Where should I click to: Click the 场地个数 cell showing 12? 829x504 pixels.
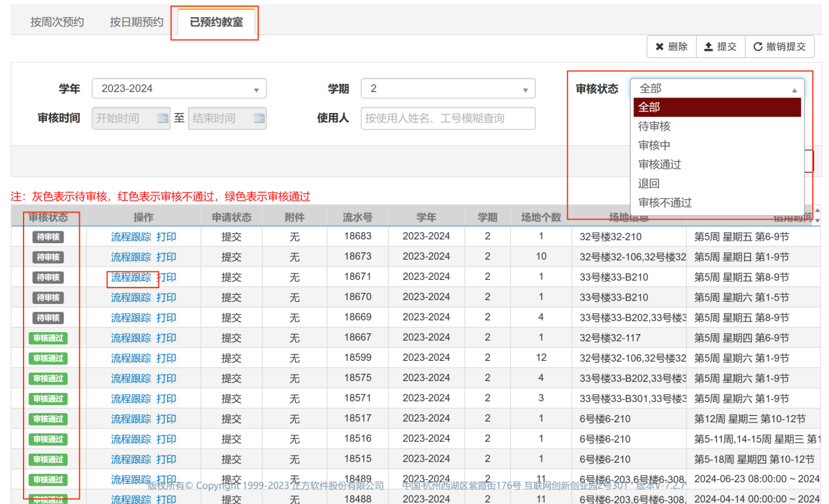541,358
